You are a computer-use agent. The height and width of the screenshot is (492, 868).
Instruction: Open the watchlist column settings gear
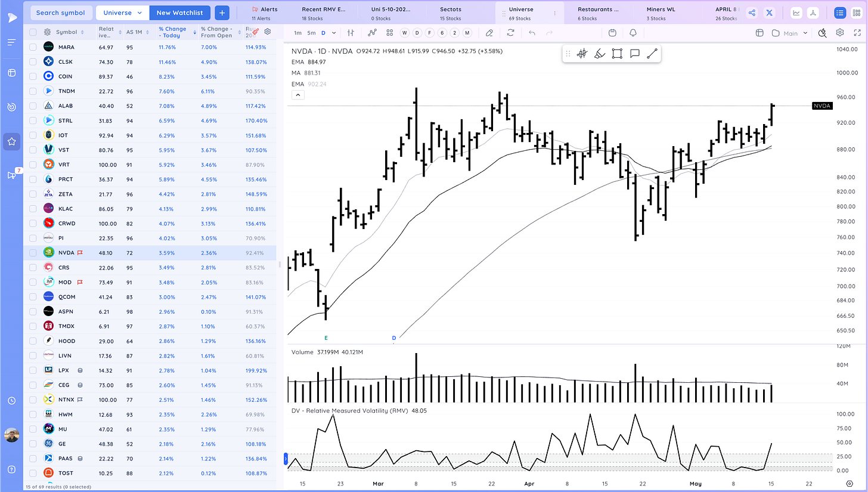pos(268,32)
